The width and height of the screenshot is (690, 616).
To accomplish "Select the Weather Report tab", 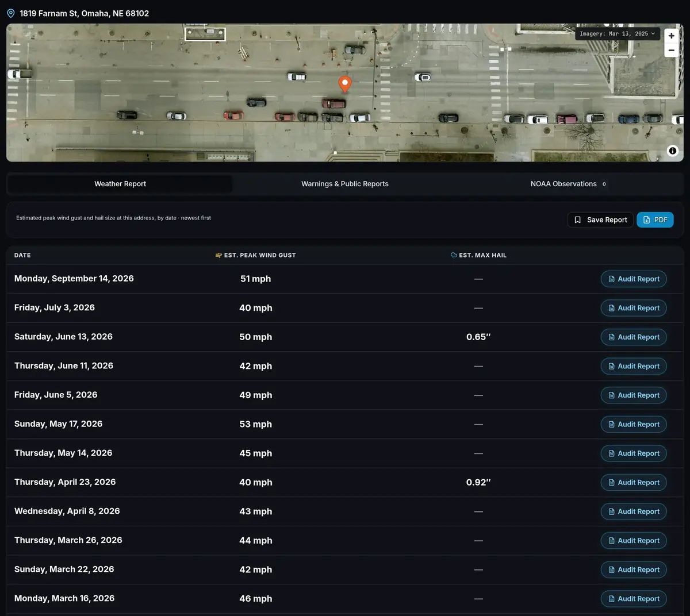I will (x=120, y=184).
